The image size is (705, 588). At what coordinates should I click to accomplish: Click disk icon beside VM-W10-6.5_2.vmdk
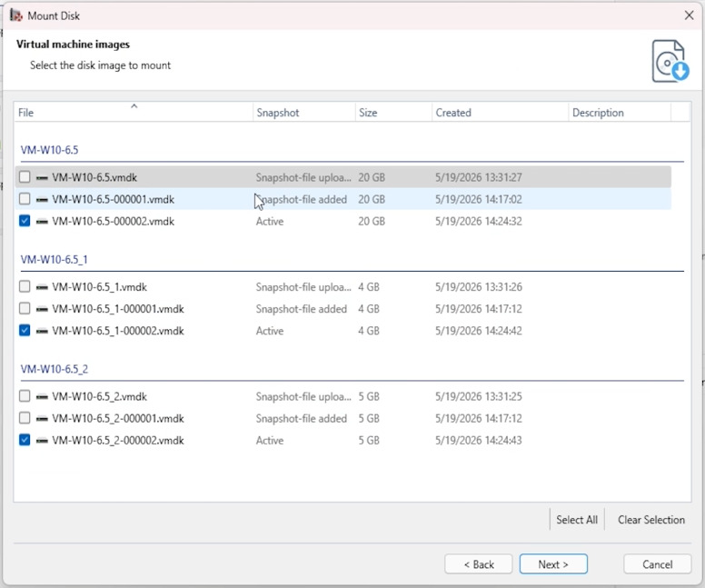[x=42, y=397]
